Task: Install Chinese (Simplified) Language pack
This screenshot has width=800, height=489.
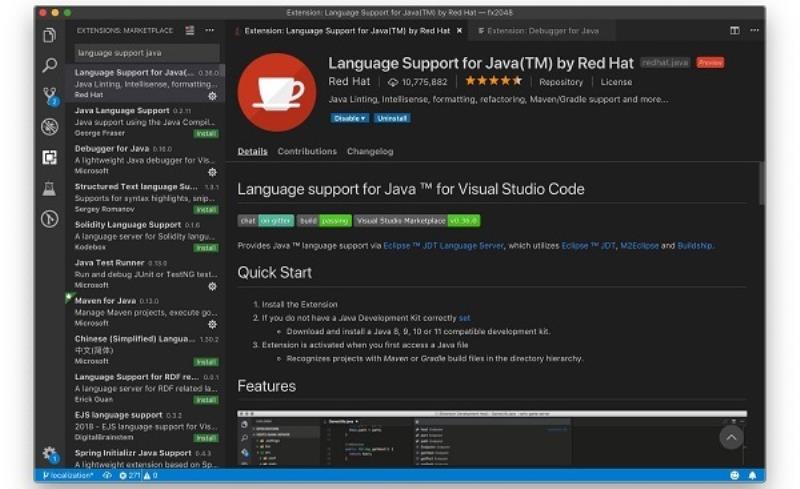Action: [206, 362]
